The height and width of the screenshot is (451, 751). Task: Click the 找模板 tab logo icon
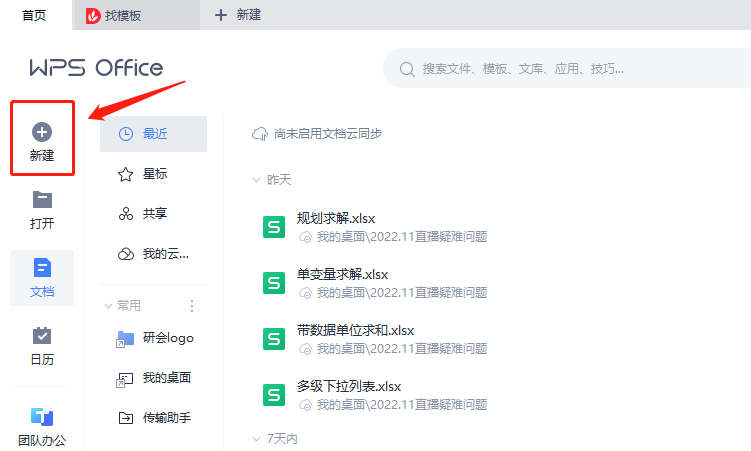coord(93,15)
